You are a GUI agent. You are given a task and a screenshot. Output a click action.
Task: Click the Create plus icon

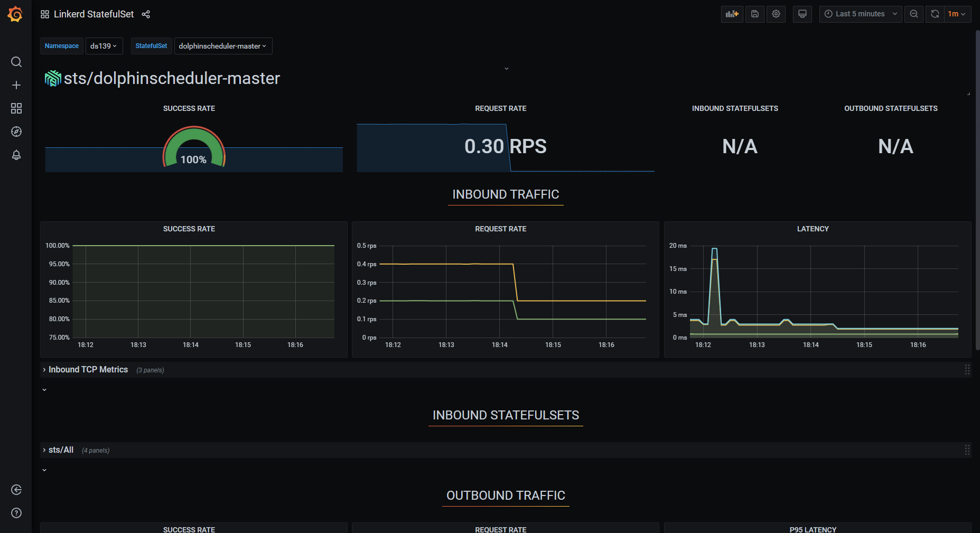coord(16,85)
